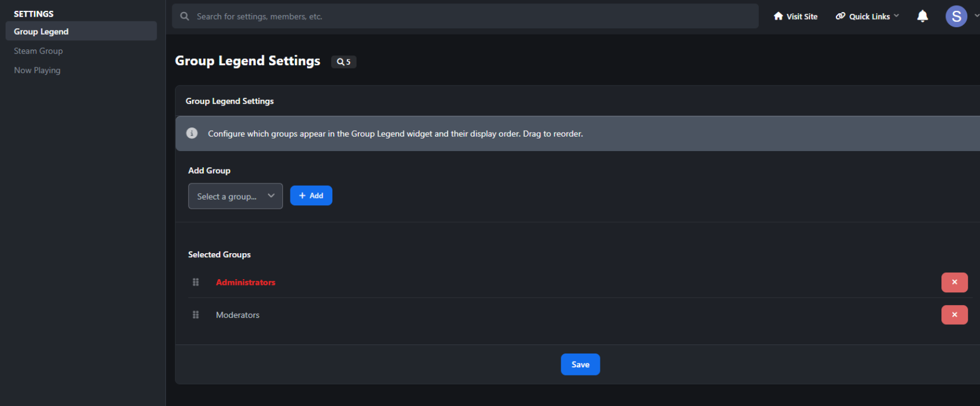Click the search magnifier icon in top bar

pyautogui.click(x=184, y=16)
